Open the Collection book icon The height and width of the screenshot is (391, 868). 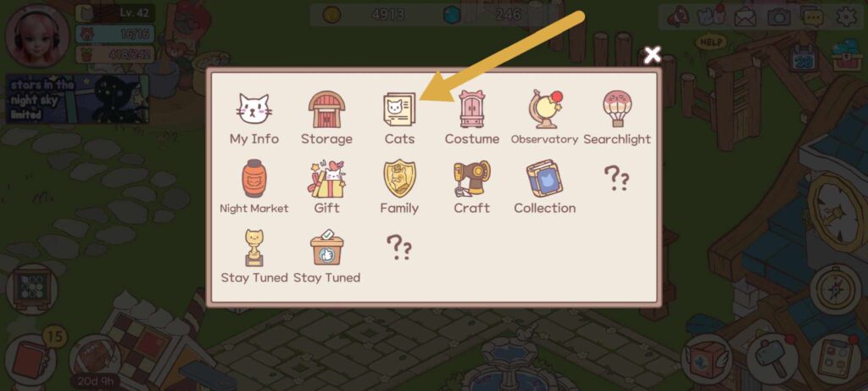coord(545,178)
